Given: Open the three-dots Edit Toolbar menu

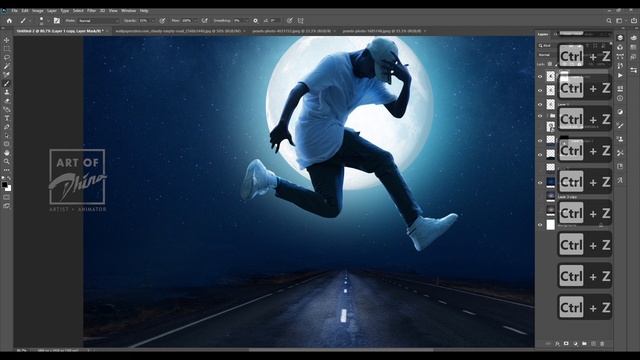Looking at the screenshot, I should [7, 170].
